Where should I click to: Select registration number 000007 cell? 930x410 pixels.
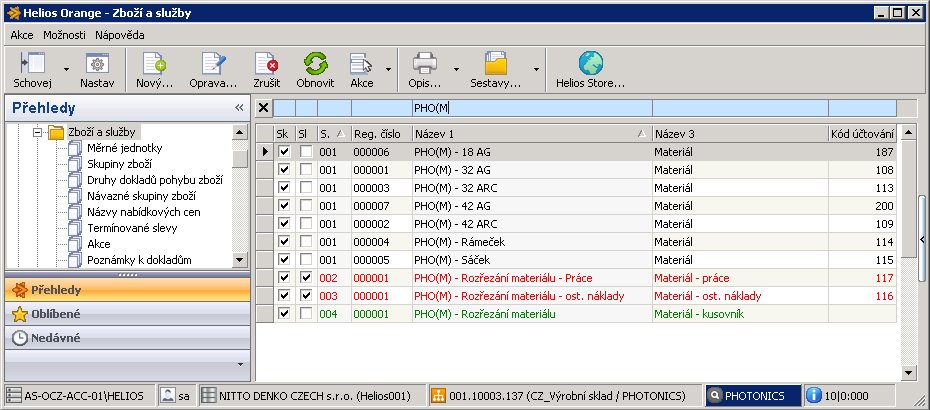pos(381,206)
